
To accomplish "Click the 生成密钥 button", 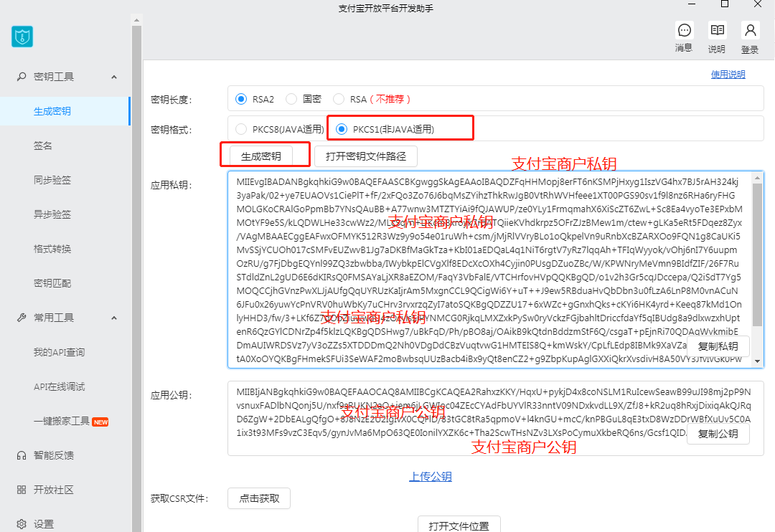I will tap(260, 156).
